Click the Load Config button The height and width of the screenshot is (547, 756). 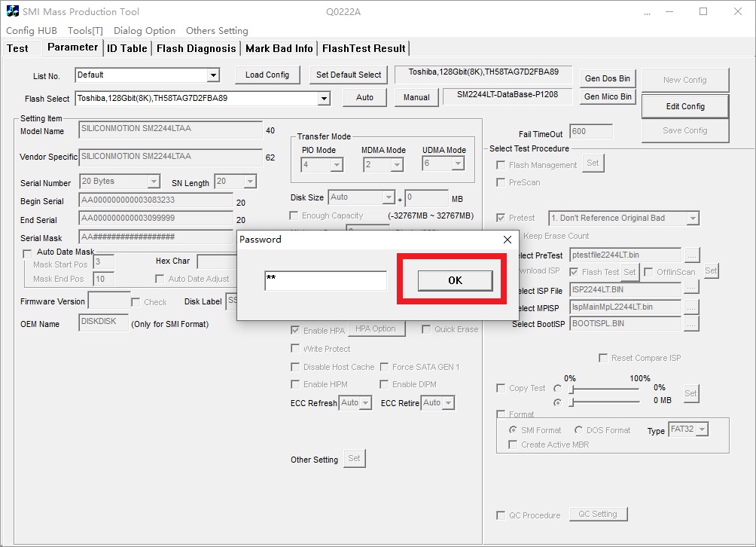[x=267, y=75]
